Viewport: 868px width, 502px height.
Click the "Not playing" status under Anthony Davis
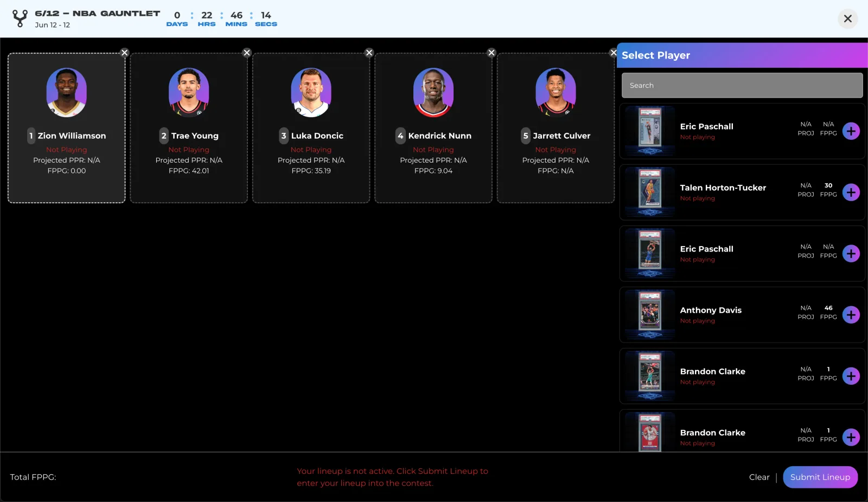[698, 321]
